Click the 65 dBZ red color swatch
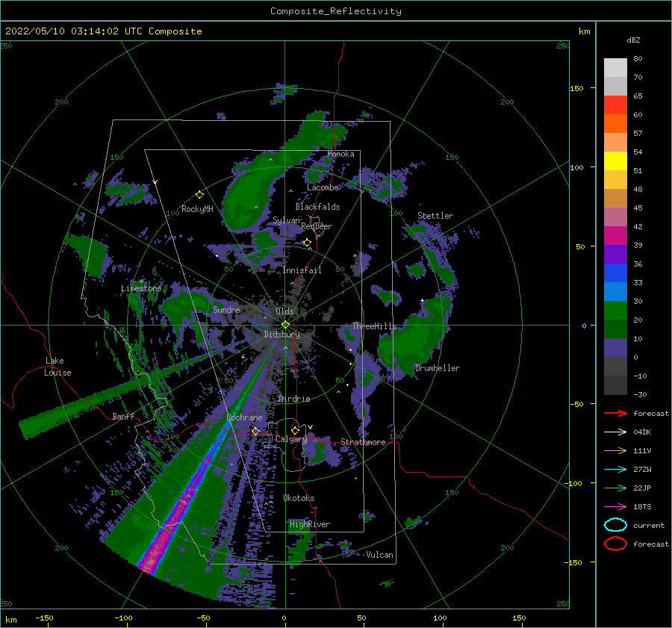This screenshot has width=672, height=628. (x=615, y=105)
